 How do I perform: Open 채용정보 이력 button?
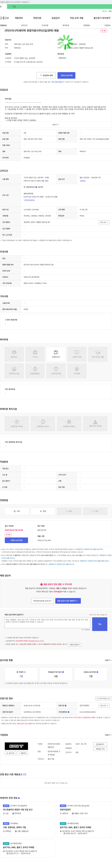100,749
